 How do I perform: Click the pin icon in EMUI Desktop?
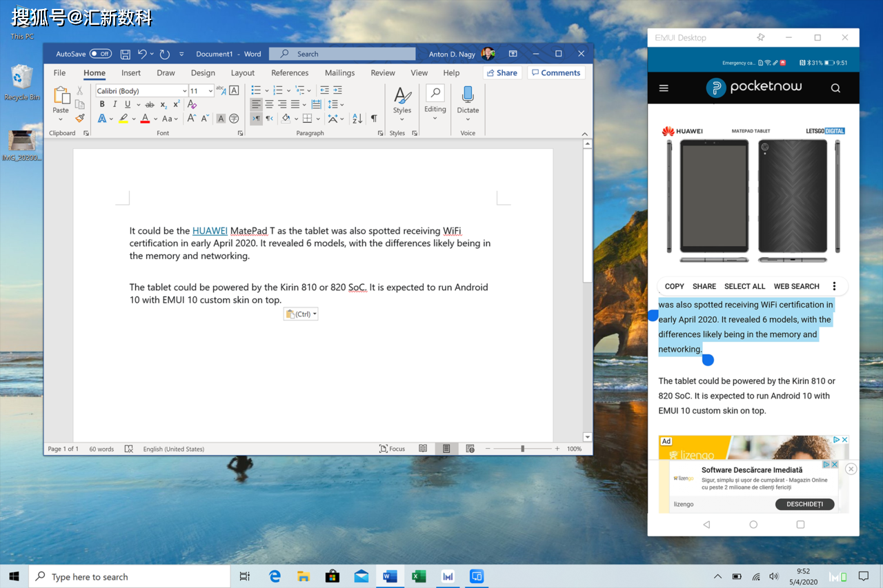click(x=761, y=37)
